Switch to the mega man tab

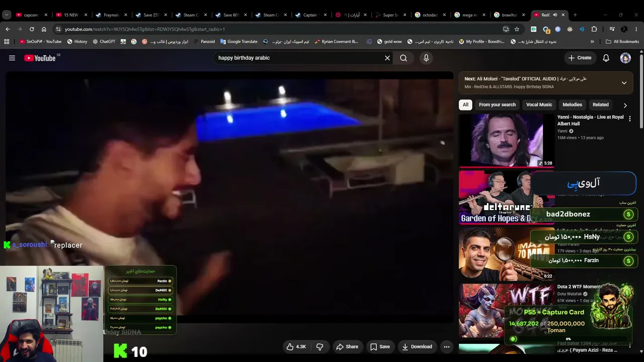tap(470, 15)
